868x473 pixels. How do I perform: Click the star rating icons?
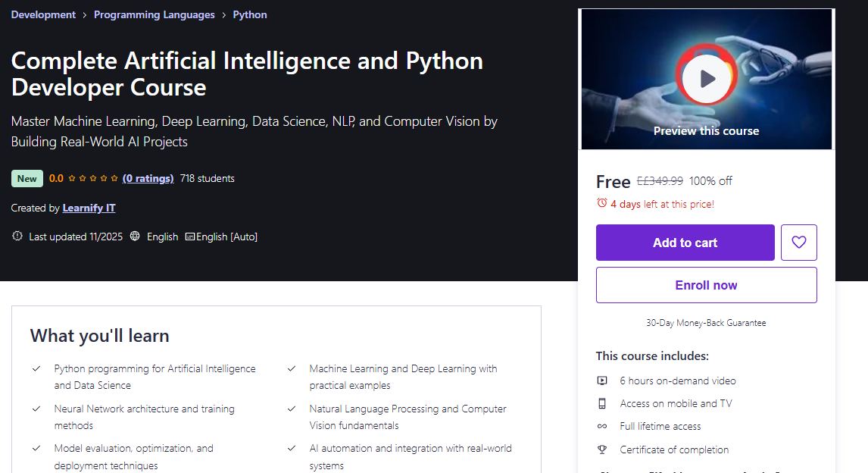click(93, 178)
